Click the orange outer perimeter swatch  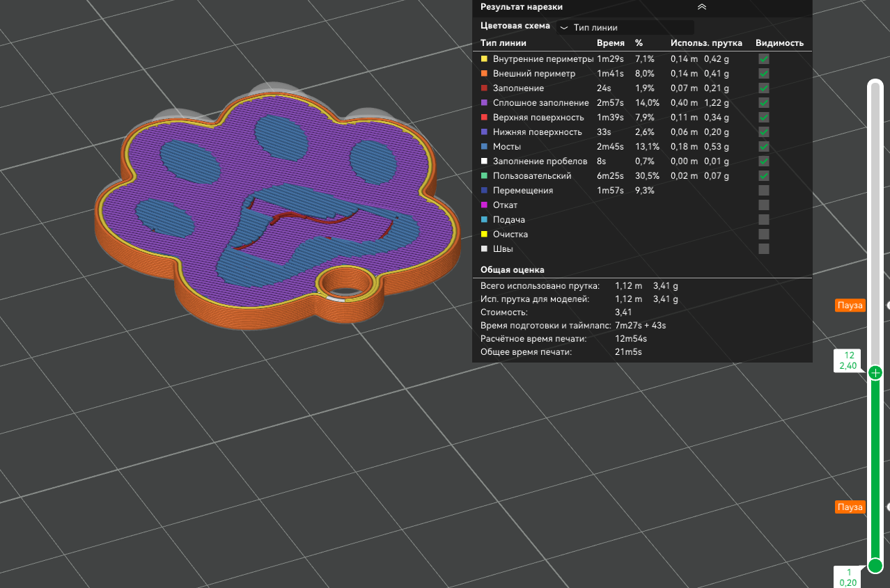(484, 74)
